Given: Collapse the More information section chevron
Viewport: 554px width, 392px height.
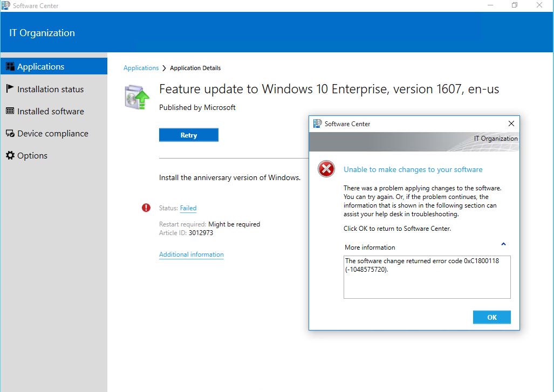Looking at the screenshot, I should pyautogui.click(x=503, y=244).
